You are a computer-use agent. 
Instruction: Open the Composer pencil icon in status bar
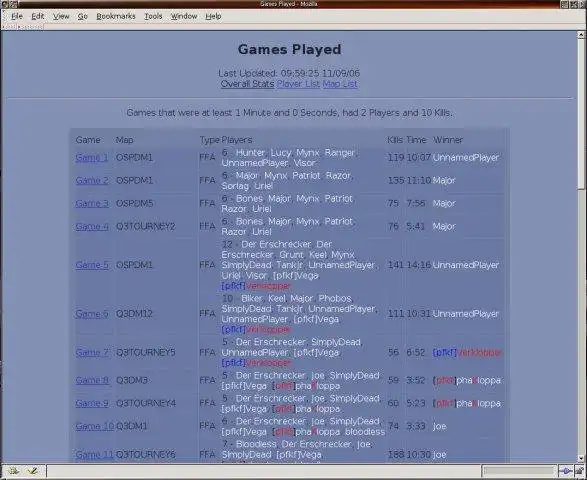(x=33, y=471)
